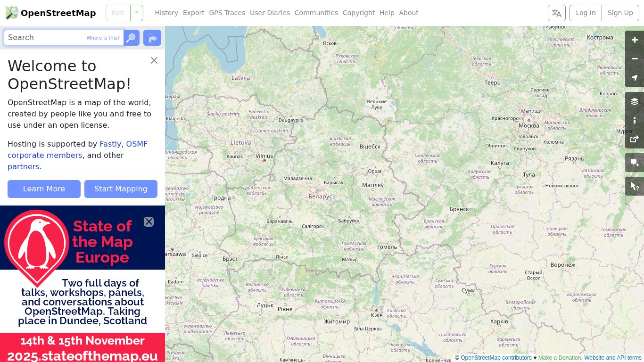
Task: Click the Беларусь country label
Action: 322,197
